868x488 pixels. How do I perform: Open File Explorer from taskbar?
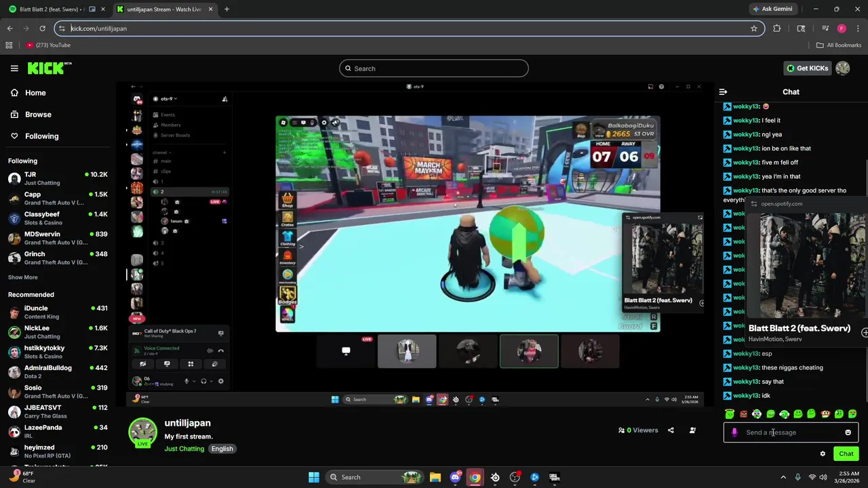tap(435, 477)
